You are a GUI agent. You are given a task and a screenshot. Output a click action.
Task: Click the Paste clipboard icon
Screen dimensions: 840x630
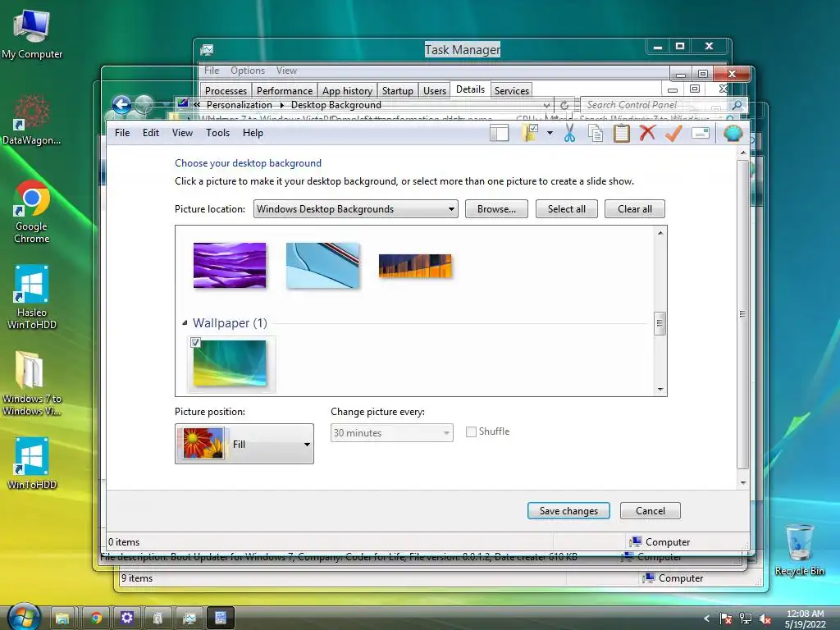[622, 133]
